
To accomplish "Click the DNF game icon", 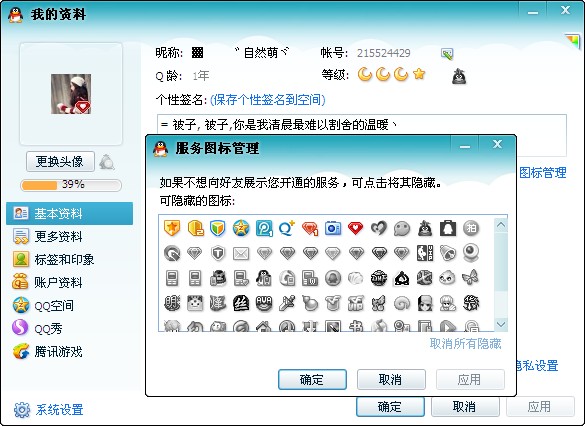I will click(x=379, y=278).
